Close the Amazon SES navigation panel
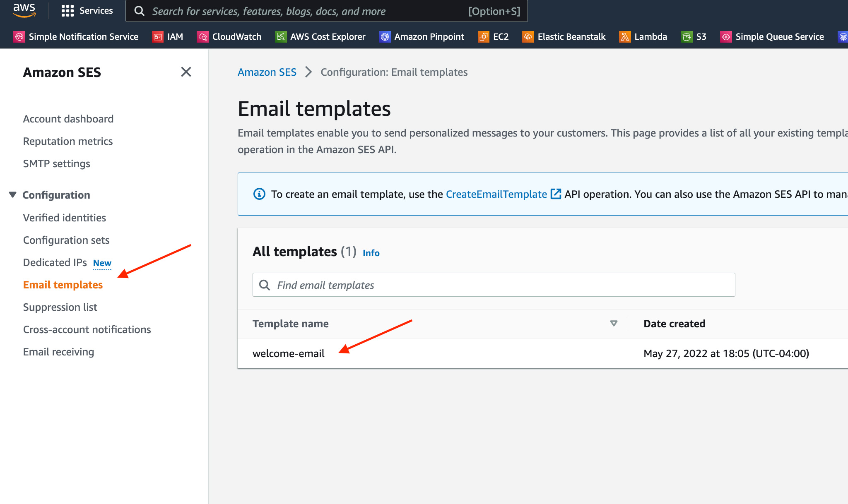 (x=186, y=72)
